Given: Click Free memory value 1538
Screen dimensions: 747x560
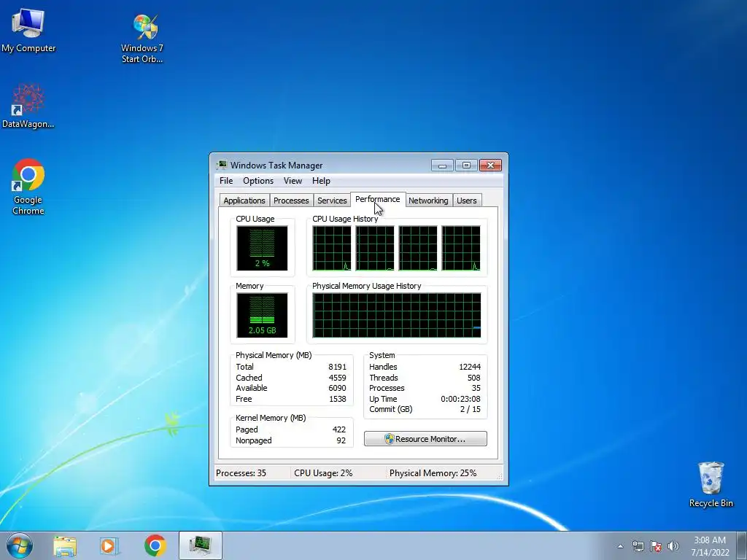Looking at the screenshot, I should 337,399.
